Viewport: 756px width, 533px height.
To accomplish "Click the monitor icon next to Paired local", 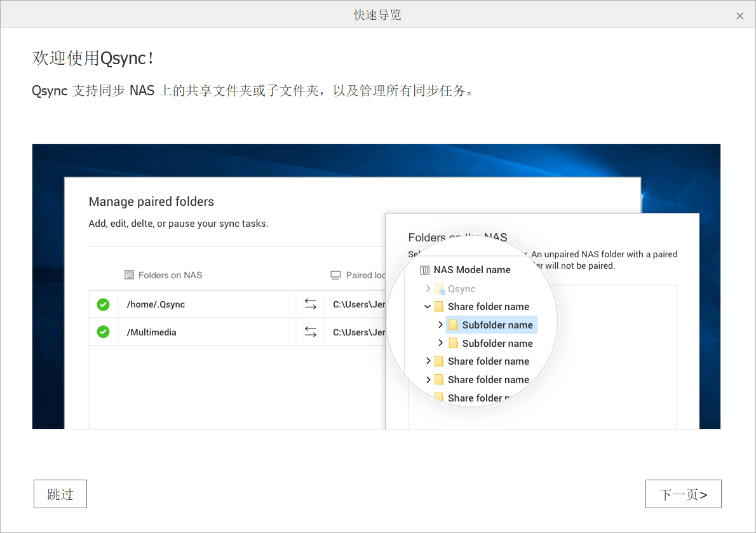I will click(335, 274).
